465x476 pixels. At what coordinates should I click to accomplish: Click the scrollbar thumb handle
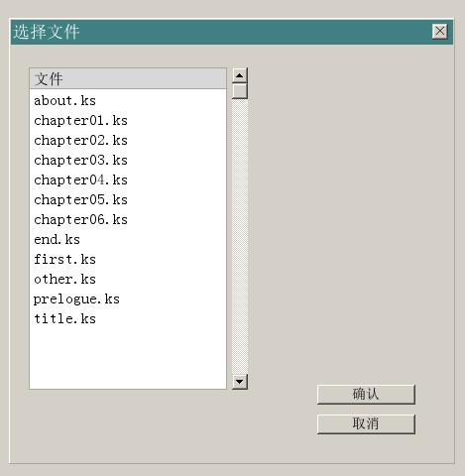pos(240,91)
